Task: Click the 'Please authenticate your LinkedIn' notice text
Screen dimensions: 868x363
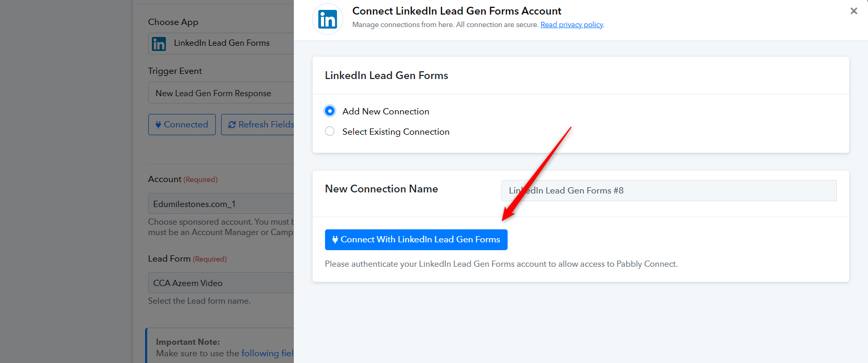Action: (501, 264)
